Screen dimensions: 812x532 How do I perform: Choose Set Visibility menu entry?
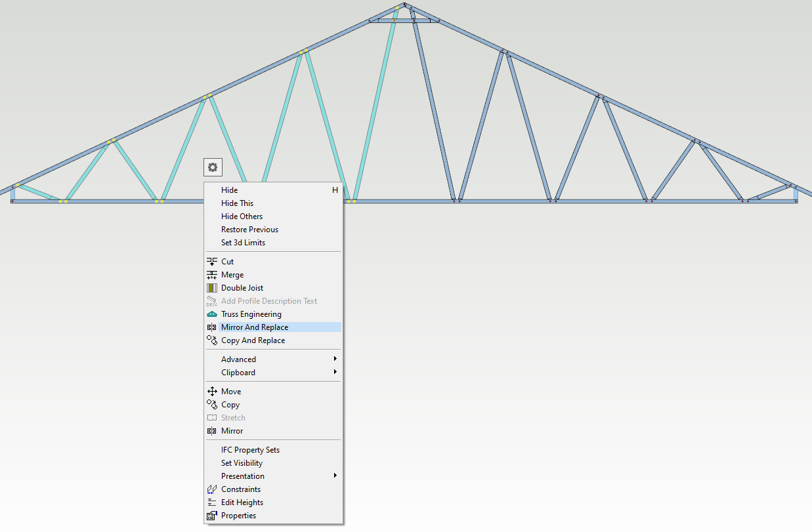[242, 463]
